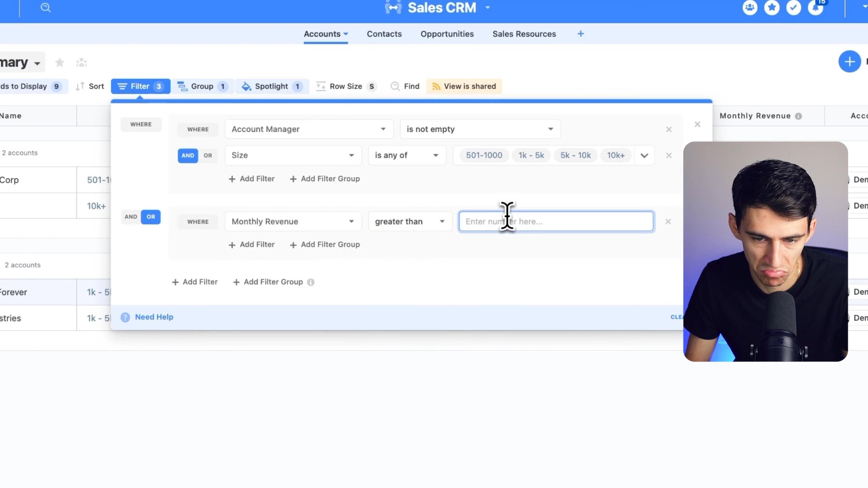Click the search magnifier icon in header
This screenshot has height=488, width=868.
click(46, 8)
